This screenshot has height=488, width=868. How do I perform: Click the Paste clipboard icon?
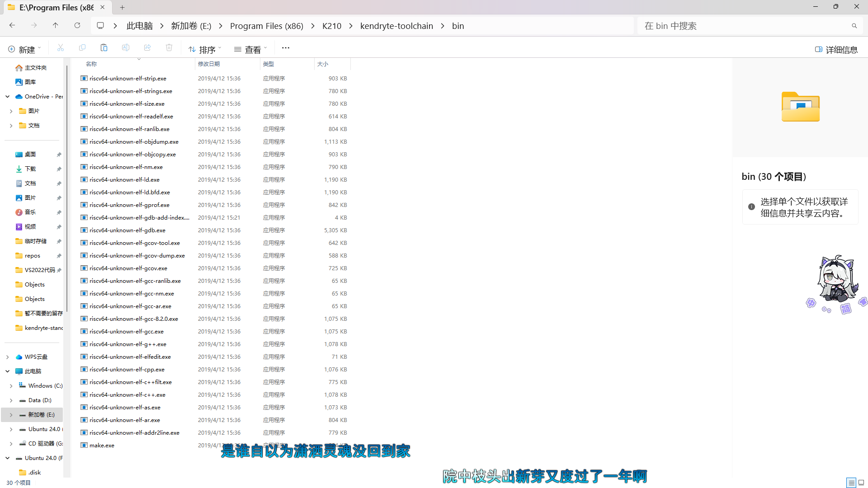[x=104, y=48]
